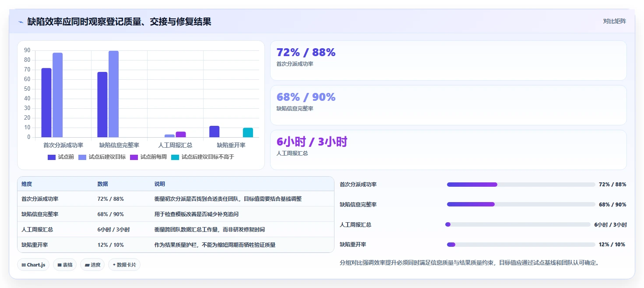Click the pulse icon beside the header title

[x=21, y=22]
